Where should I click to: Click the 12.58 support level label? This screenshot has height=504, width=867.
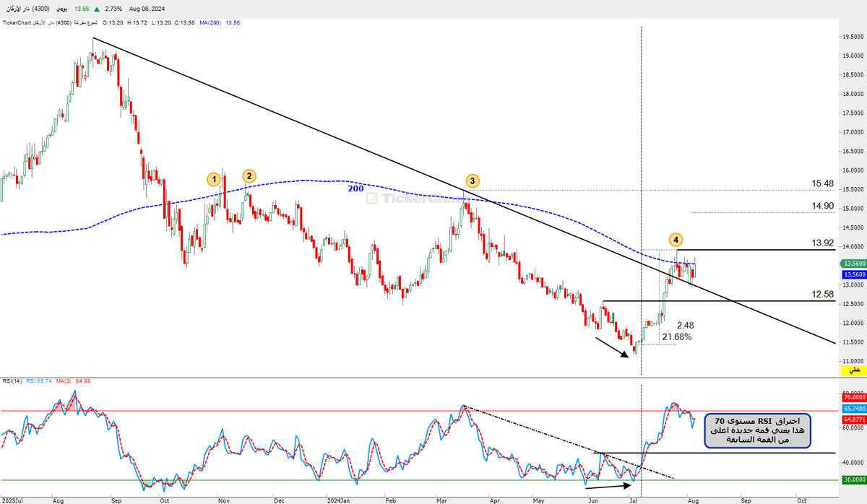coord(823,294)
